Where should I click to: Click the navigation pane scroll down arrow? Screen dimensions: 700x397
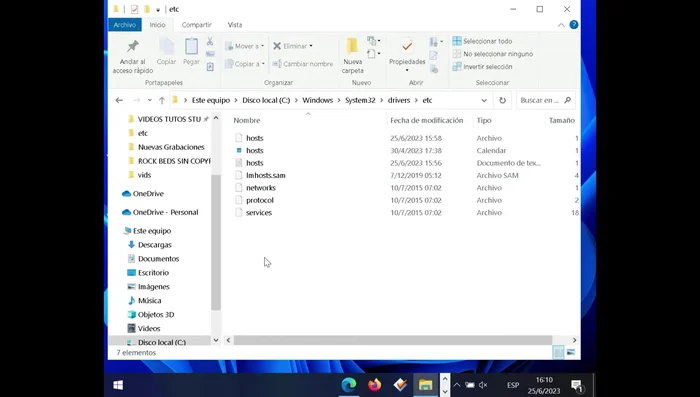point(216,340)
